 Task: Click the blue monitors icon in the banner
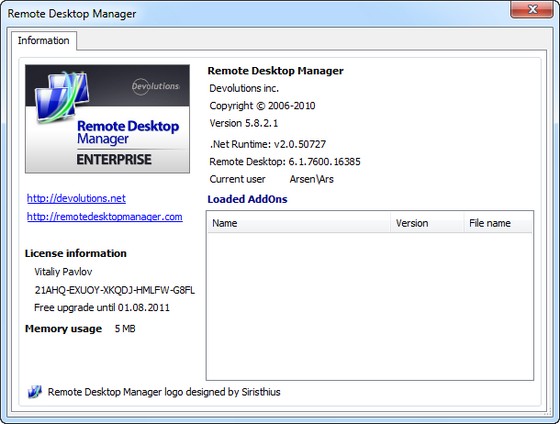[x=62, y=97]
